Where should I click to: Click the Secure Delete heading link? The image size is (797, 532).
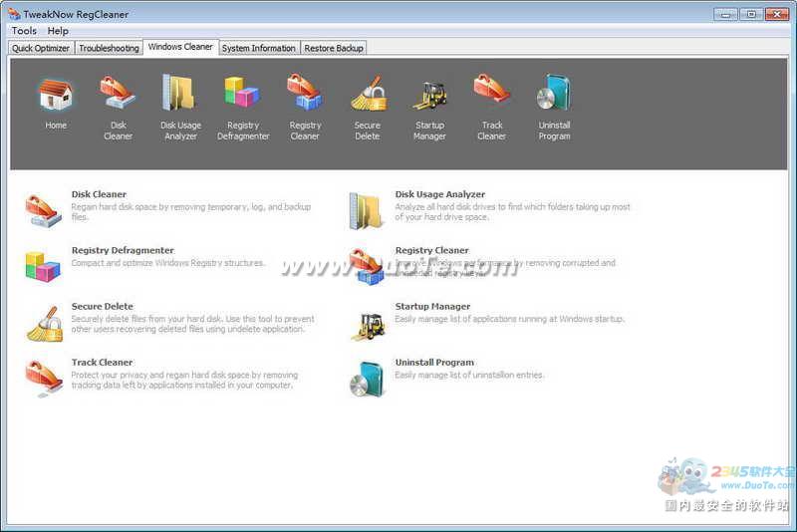pyautogui.click(x=103, y=307)
